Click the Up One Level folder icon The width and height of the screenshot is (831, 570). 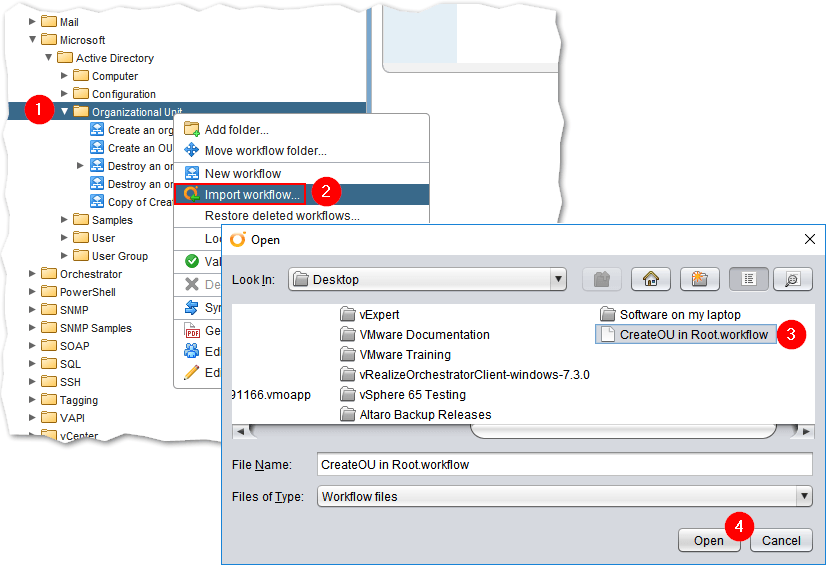(602, 279)
